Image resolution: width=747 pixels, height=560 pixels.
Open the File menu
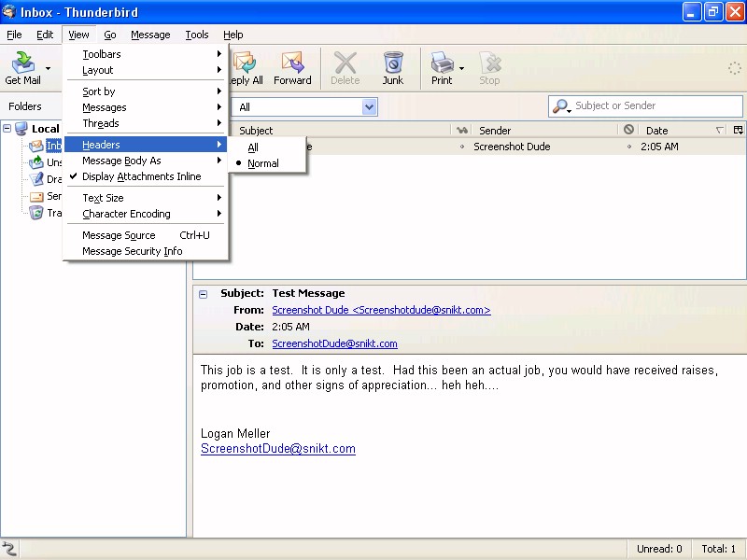point(14,35)
